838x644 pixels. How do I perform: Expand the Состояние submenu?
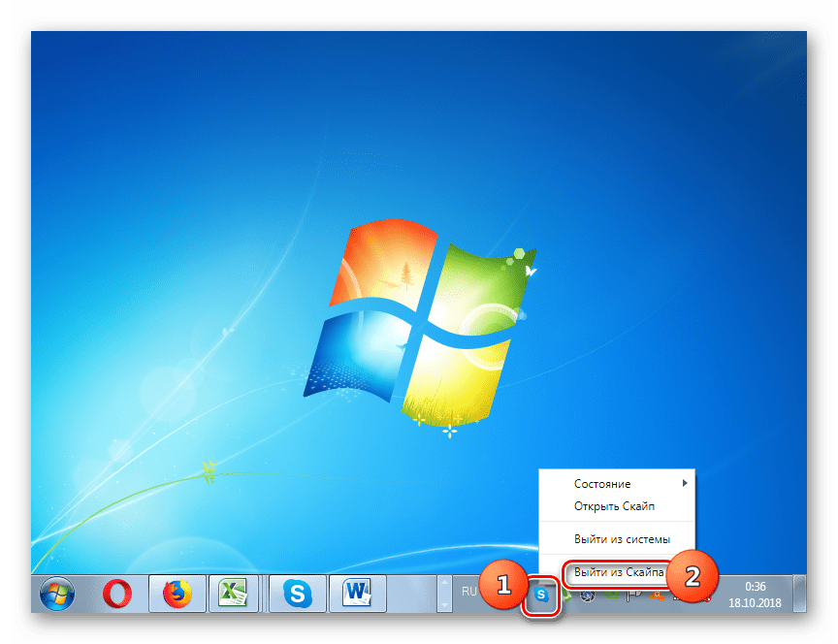click(x=617, y=484)
